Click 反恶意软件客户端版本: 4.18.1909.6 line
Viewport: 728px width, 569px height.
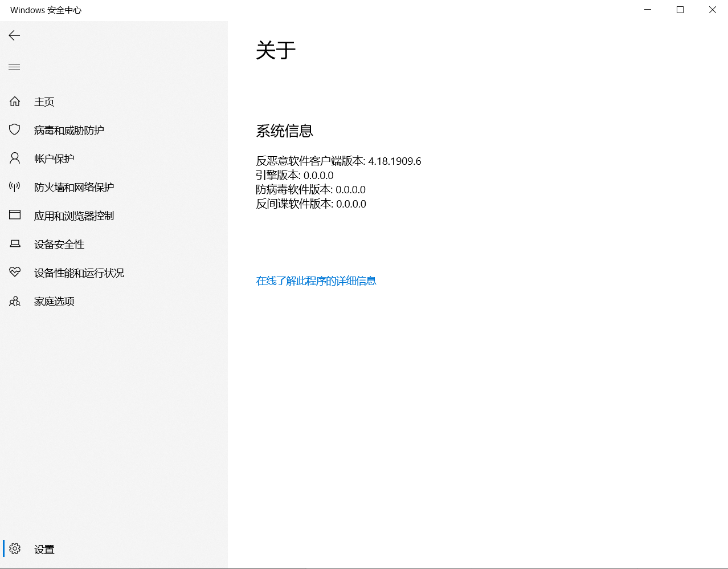pos(338,161)
